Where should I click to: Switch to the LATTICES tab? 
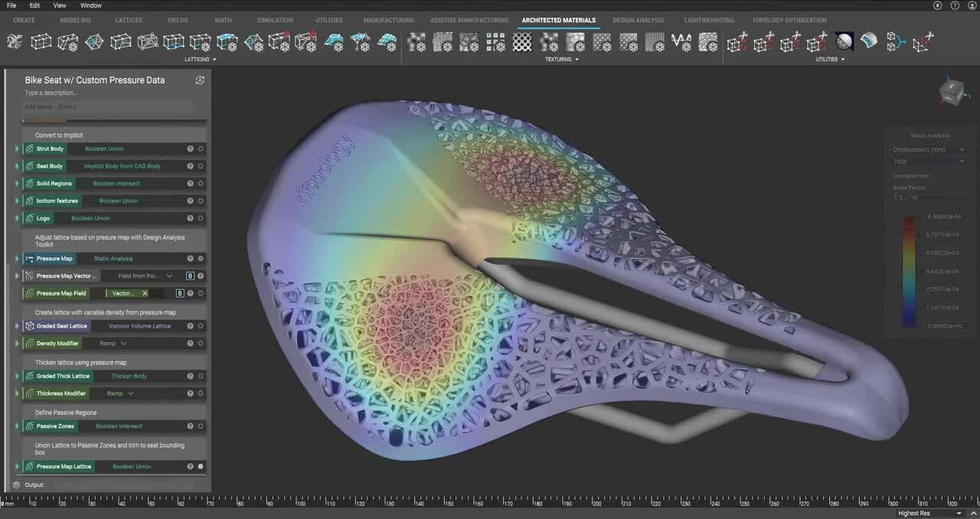point(129,20)
